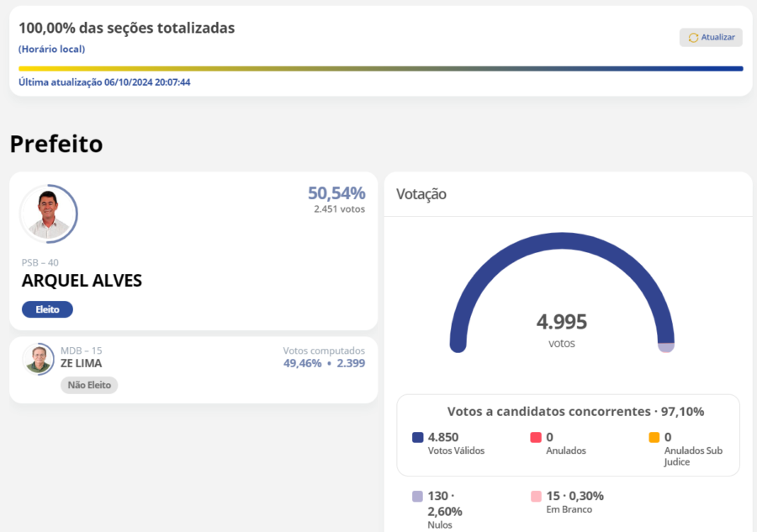Click the blue Votos Válidos color swatch
The width and height of the screenshot is (757, 532).
[417, 438]
